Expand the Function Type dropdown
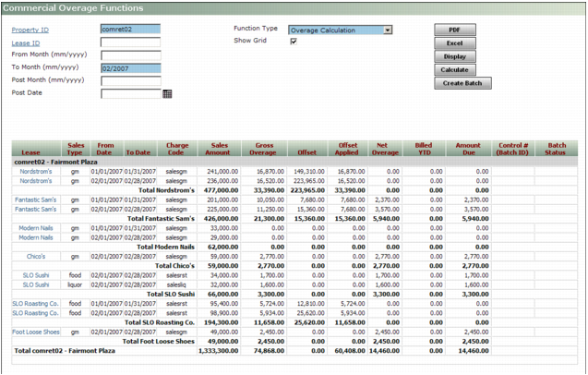Image resolution: width=588 pixels, height=375 pixels. 388,30
